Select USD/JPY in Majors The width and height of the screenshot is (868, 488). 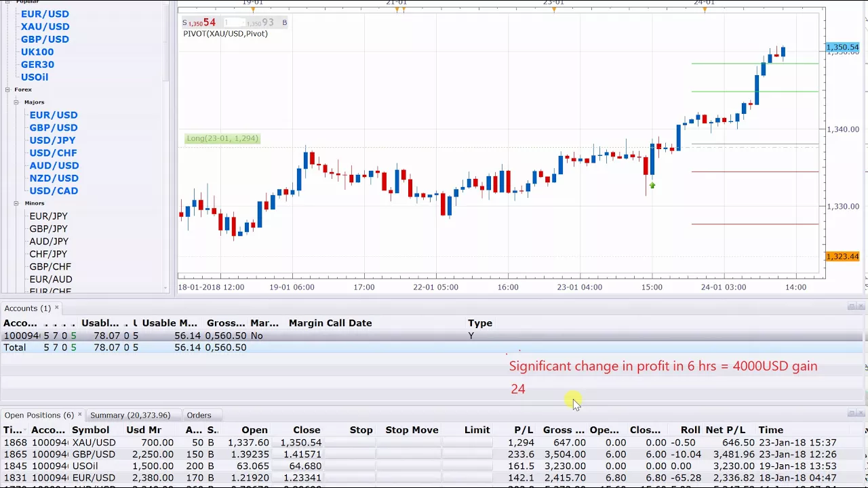coord(52,140)
